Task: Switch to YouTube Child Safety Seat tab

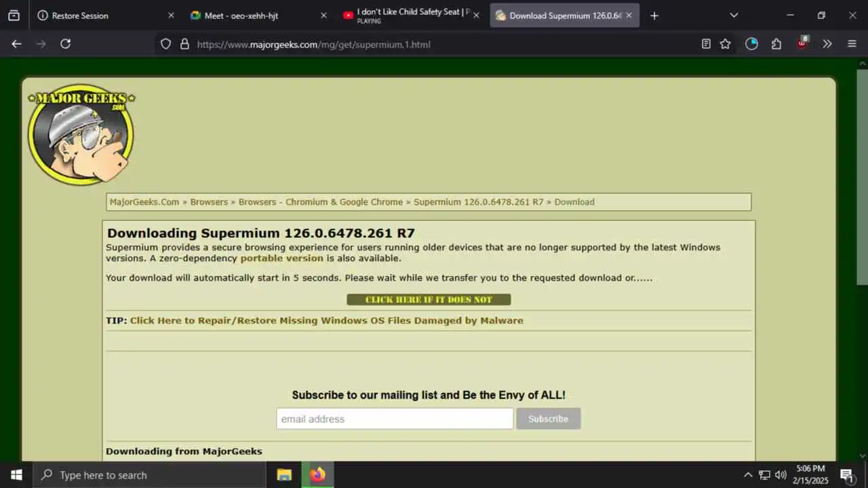Action: pos(411,15)
